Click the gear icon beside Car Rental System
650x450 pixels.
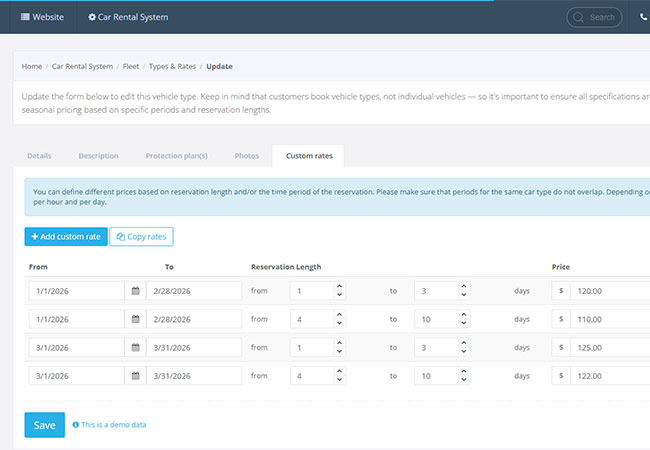coord(92,17)
